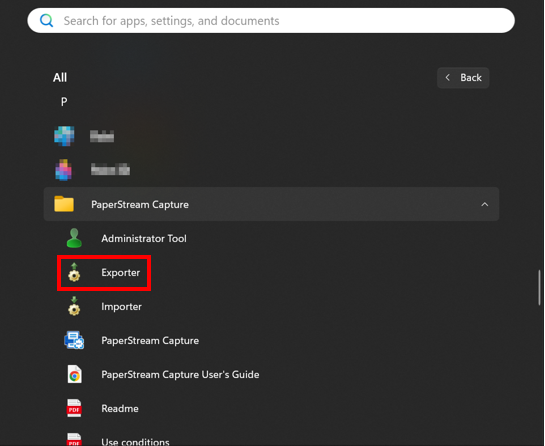
Task: Click the first blurred app icon under P
Action: pos(64,136)
